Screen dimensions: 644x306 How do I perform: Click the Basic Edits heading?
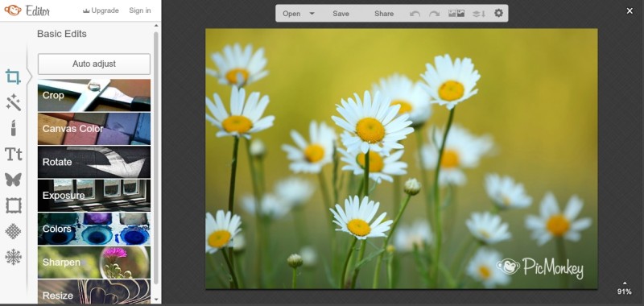pos(62,34)
